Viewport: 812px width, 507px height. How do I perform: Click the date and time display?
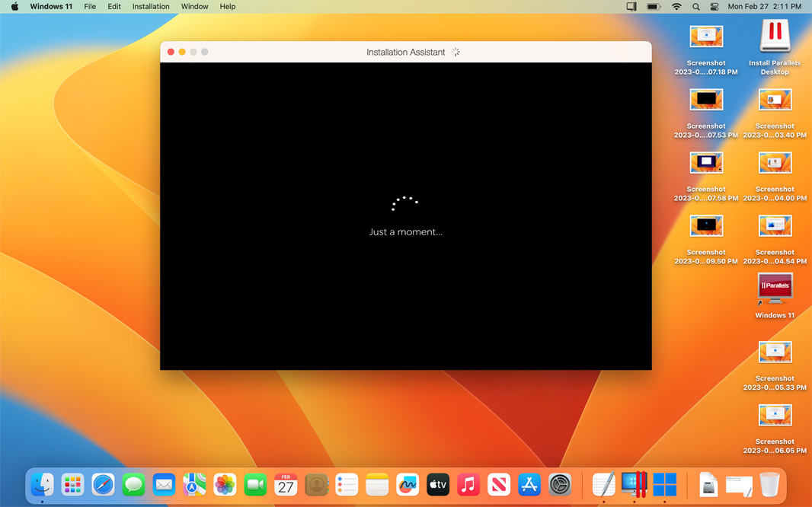point(764,7)
